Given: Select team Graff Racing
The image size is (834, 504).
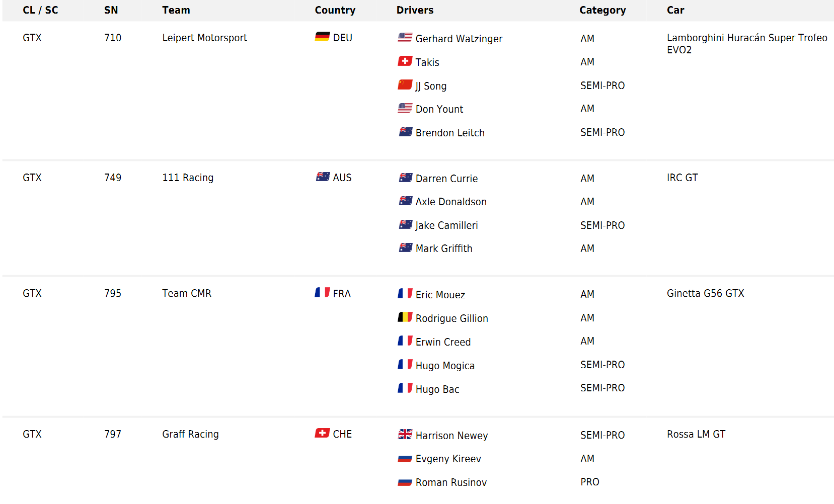Looking at the screenshot, I should pos(190,434).
